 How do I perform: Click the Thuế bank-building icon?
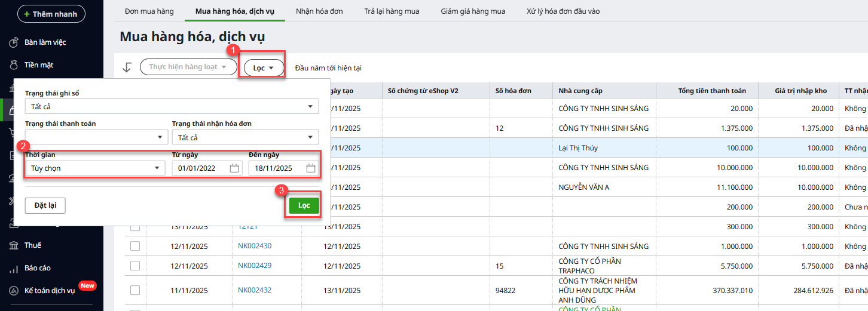pos(13,245)
